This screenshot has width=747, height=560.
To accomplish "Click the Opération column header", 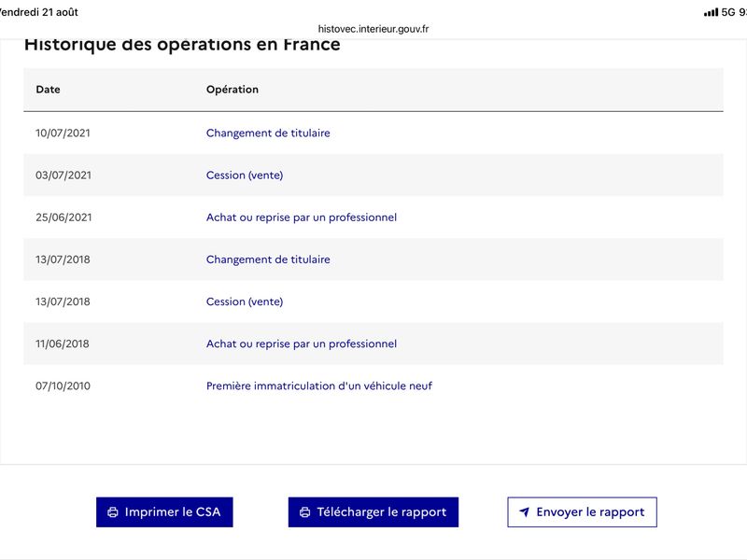I will click(x=232, y=90).
